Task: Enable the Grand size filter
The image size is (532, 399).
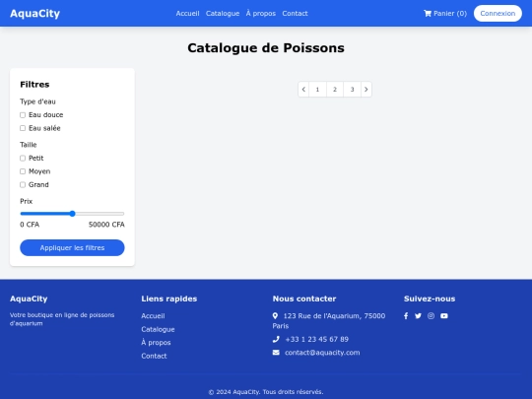Action: point(23,185)
